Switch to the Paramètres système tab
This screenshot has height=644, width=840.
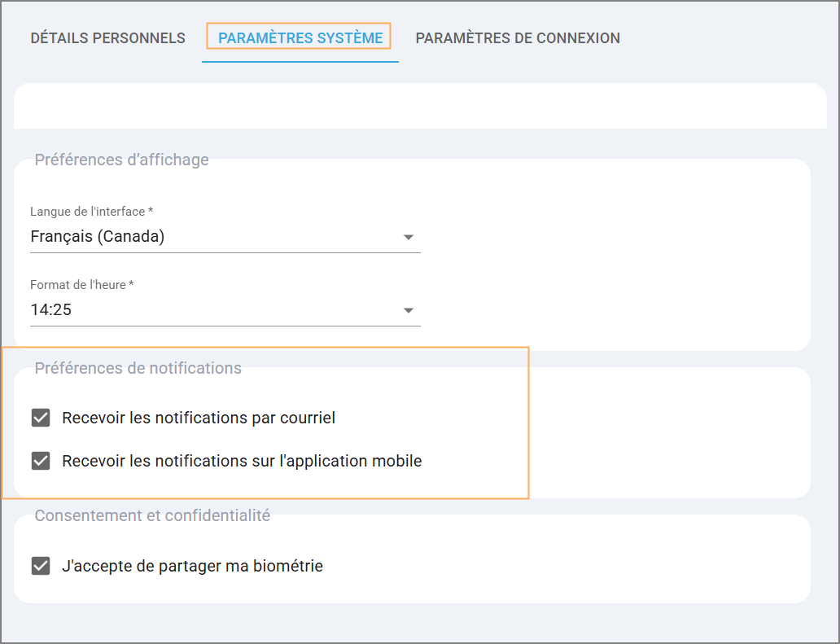pyautogui.click(x=300, y=38)
